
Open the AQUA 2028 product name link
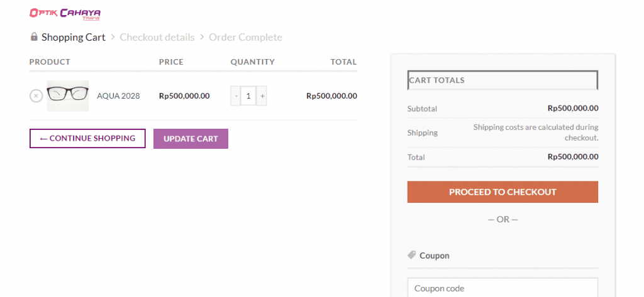(118, 96)
